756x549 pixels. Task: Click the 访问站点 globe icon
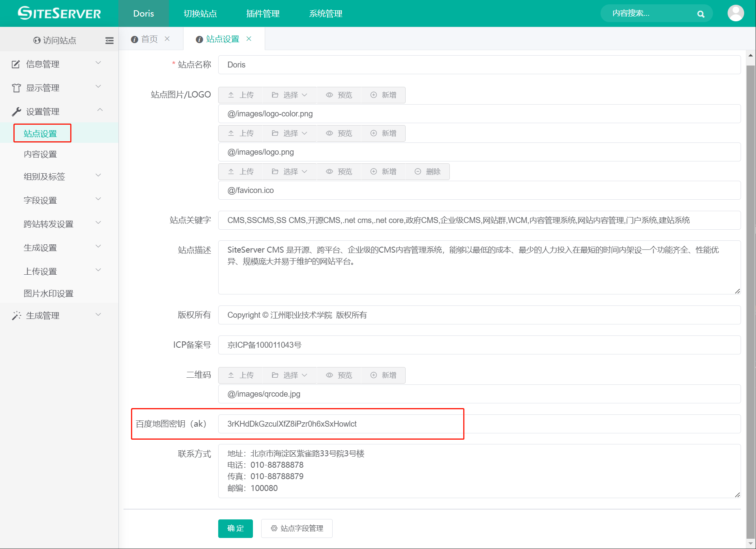(x=36, y=40)
